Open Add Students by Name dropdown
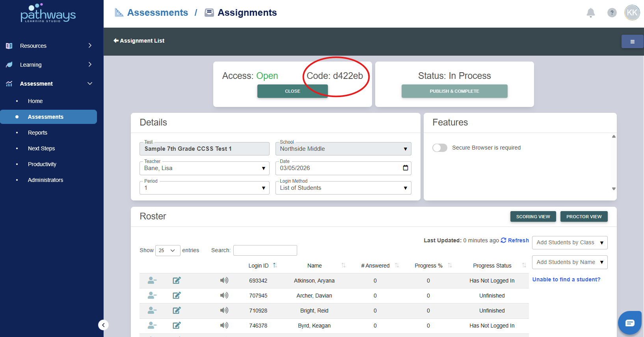 [x=570, y=262]
